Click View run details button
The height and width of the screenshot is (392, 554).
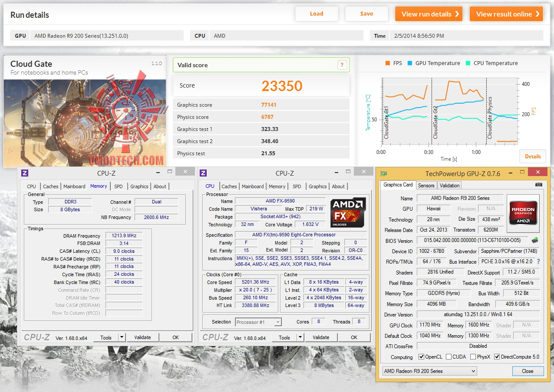pyautogui.click(x=429, y=14)
